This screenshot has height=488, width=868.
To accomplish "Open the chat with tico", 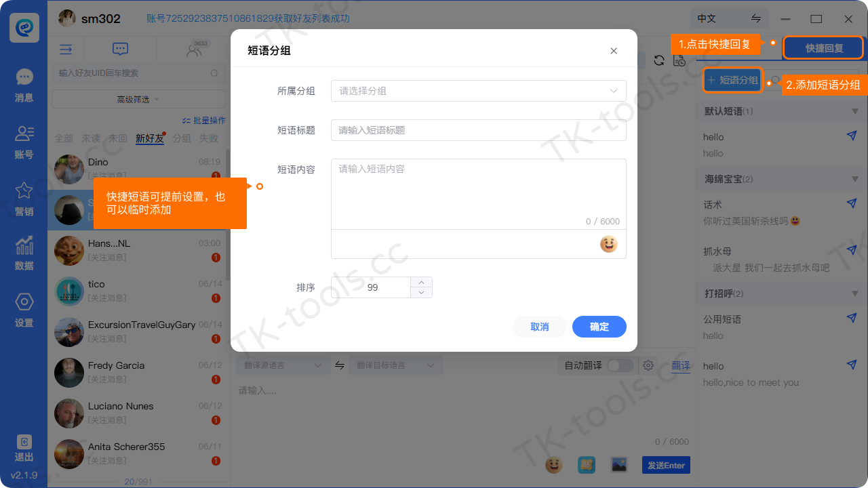I will (x=138, y=291).
